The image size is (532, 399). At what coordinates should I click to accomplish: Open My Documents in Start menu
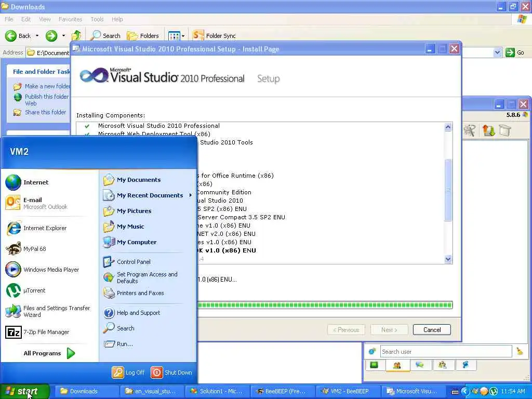click(132, 180)
